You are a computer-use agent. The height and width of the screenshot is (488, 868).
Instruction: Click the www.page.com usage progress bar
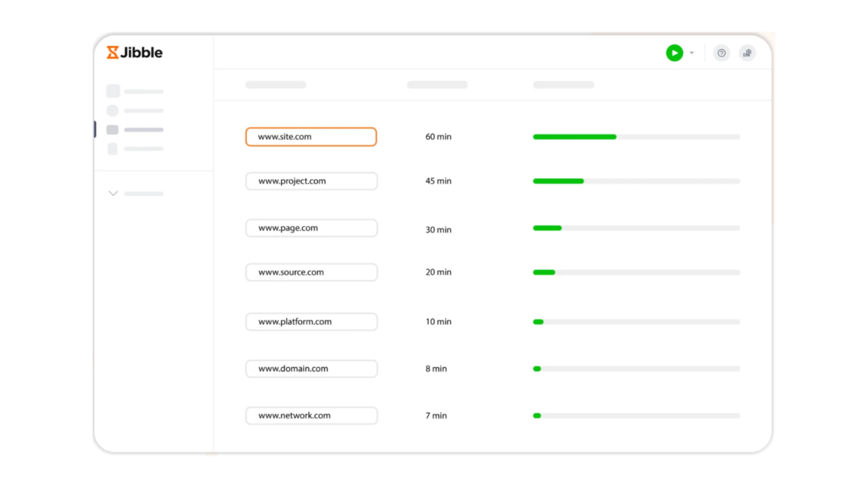[x=637, y=228]
